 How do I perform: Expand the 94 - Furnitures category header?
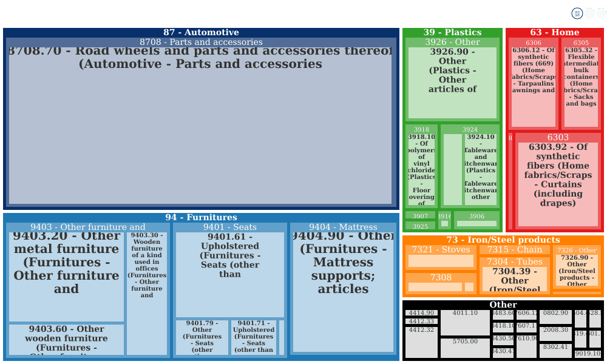[x=201, y=217]
